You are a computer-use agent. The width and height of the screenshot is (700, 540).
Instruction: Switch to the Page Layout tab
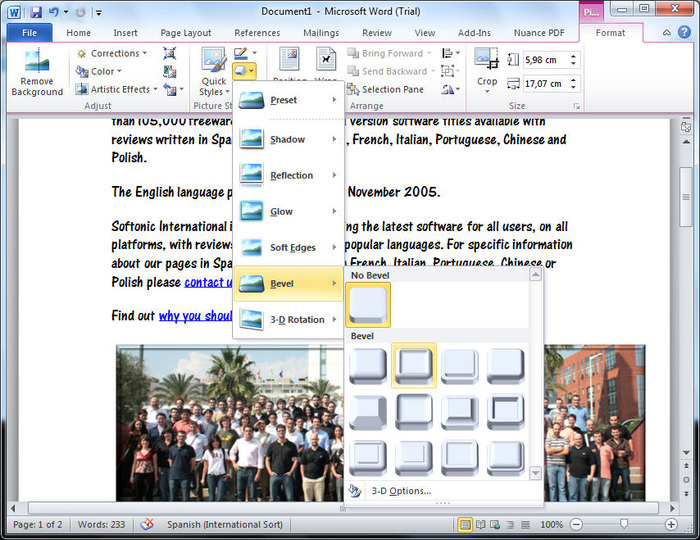click(186, 33)
